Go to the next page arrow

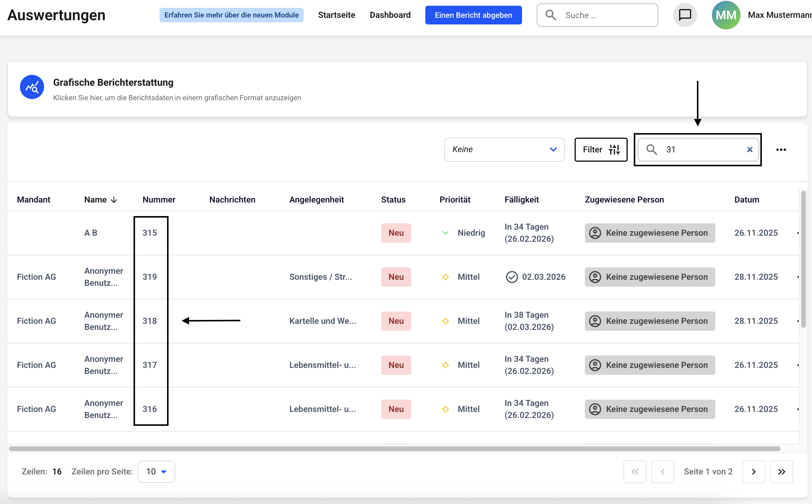coord(753,472)
